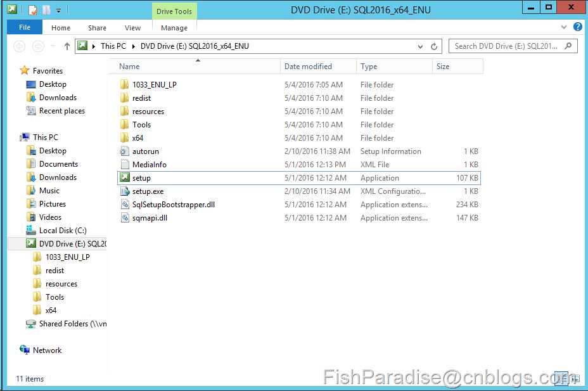Open Documents under This PC

point(58,164)
